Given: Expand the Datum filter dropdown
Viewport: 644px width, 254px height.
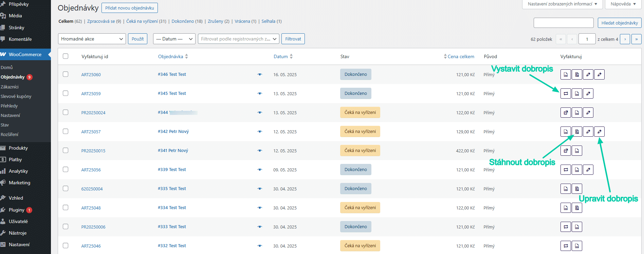Looking at the screenshot, I should (x=174, y=39).
